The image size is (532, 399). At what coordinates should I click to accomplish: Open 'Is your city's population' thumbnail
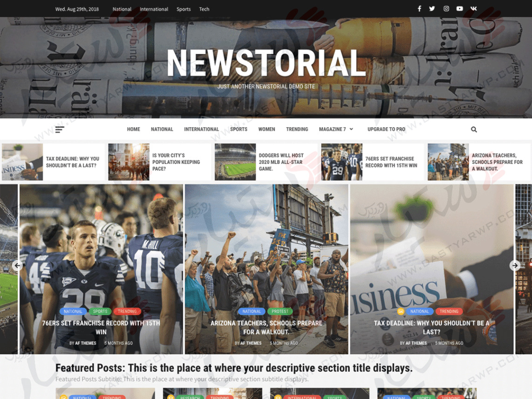(129, 162)
